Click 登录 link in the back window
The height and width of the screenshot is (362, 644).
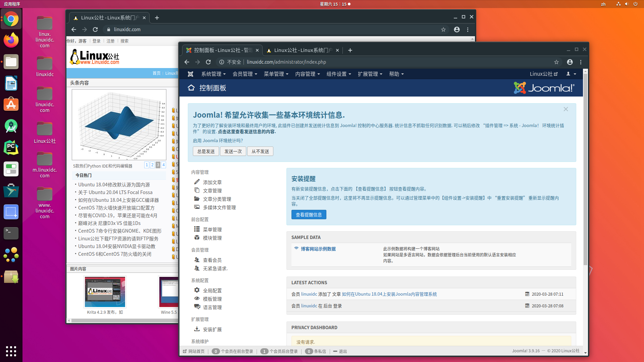tap(97, 41)
